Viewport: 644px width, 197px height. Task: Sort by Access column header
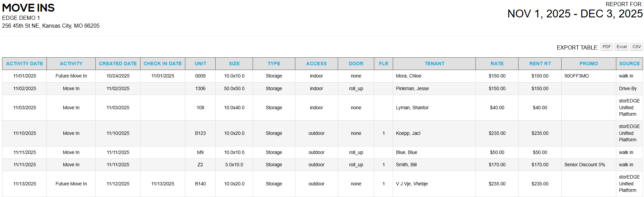coord(316,64)
